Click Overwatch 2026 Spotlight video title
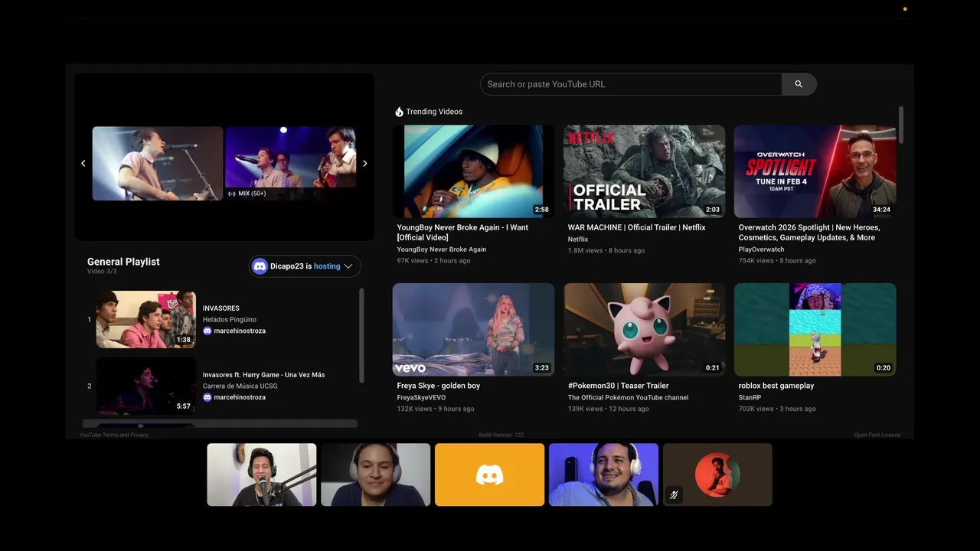980x551 pixels. click(x=809, y=233)
